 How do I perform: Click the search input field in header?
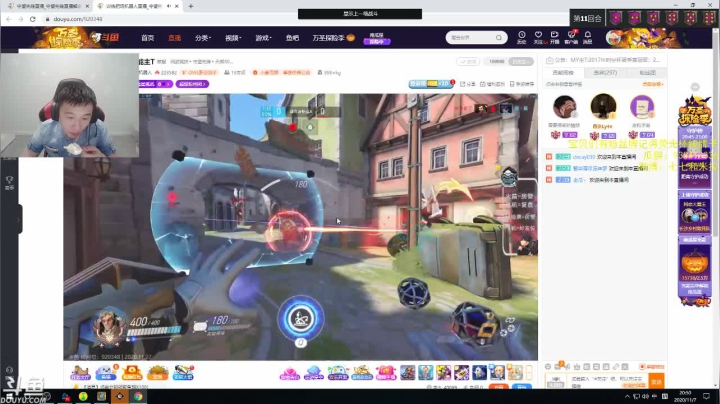click(472, 38)
